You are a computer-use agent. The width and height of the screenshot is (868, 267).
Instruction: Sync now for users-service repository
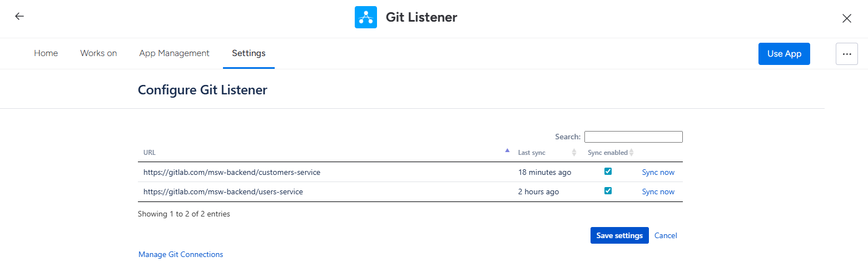tap(658, 192)
